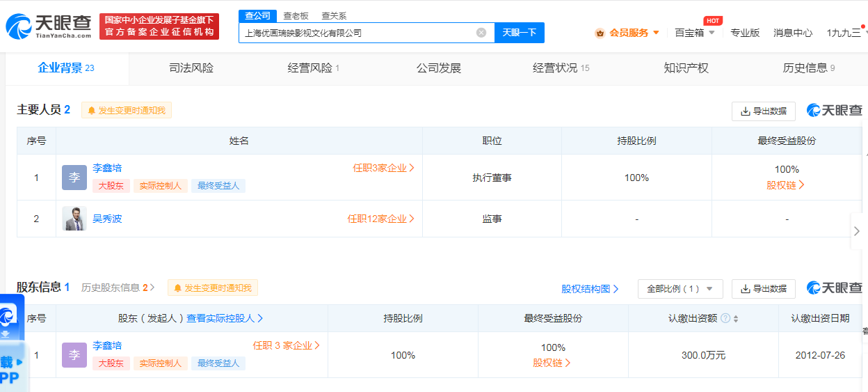Click 大股东 tag in 股东信息 row

tap(111, 363)
